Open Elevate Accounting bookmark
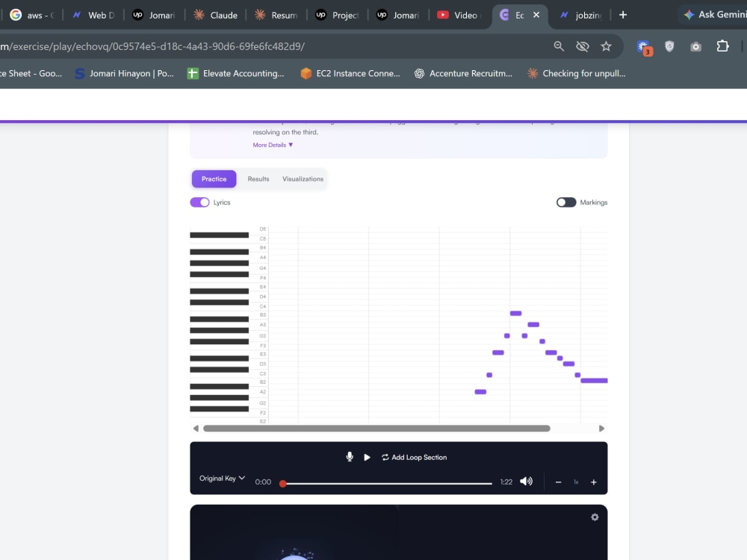 [236, 73]
